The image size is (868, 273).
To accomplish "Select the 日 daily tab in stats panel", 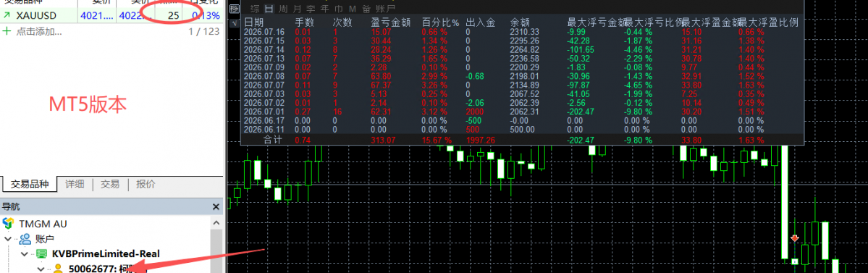I will pyautogui.click(x=269, y=8).
